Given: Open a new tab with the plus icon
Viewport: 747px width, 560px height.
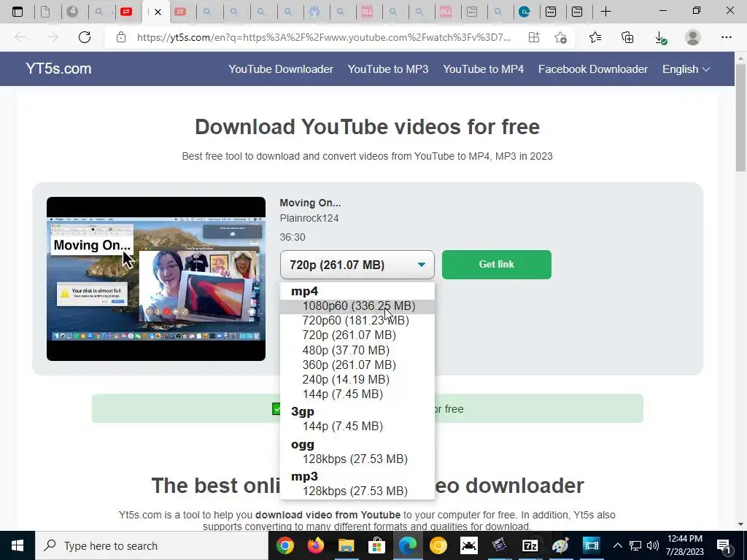Looking at the screenshot, I should (x=605, y=12).
